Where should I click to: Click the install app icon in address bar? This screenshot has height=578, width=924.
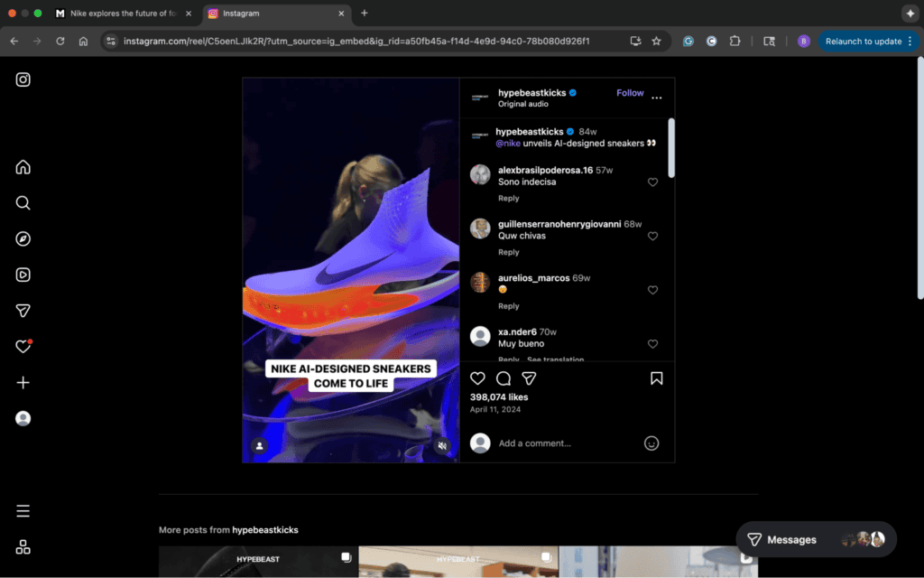[x=635, y=42]
